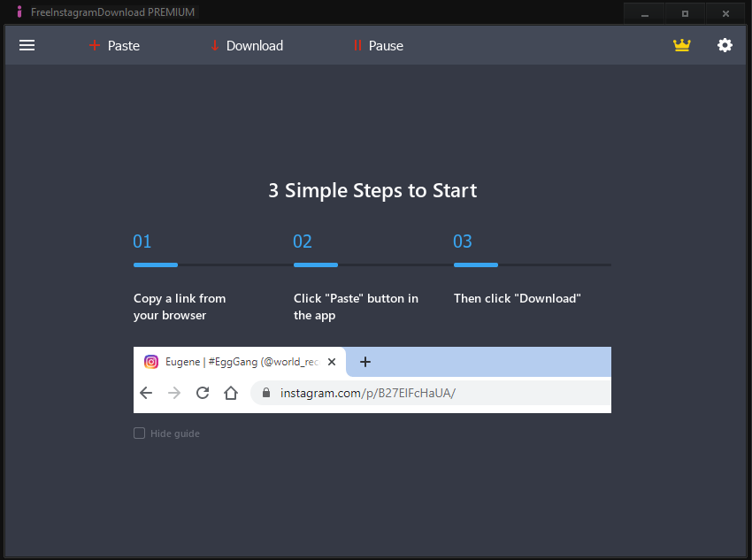This screenshot has width=752, height=560.
Task: Click the 'Click "Paste" button in the app' text
Action: (x=356, y=307)
